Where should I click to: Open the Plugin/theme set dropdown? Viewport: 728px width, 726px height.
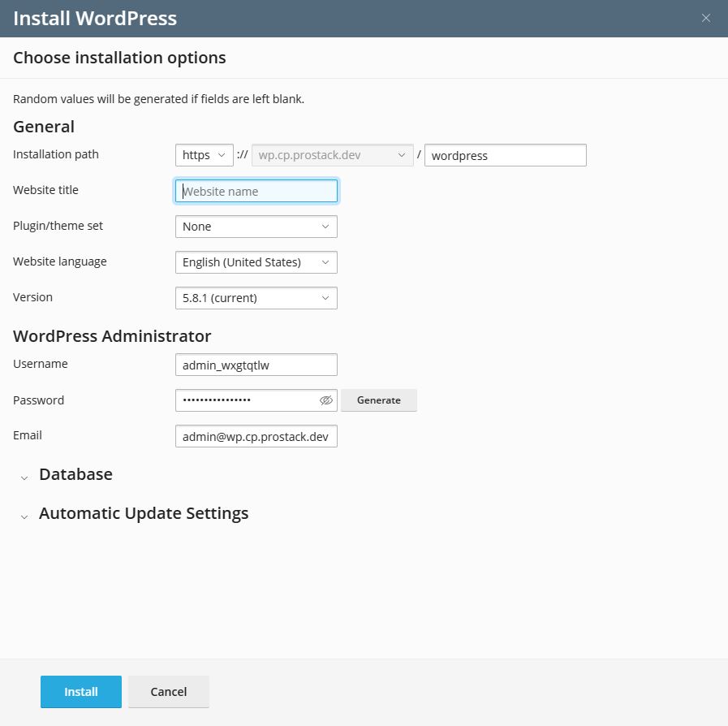(256, 227)
